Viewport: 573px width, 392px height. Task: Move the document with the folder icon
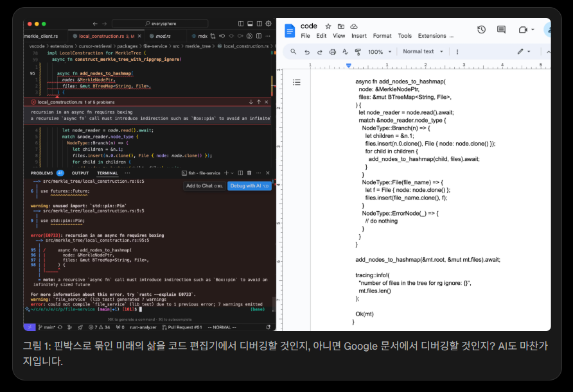pos(341,26)
